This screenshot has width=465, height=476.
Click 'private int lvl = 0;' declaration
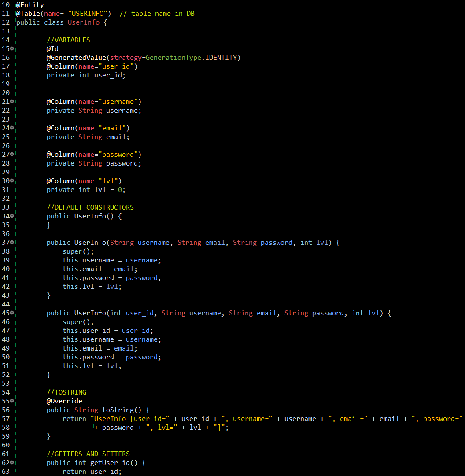tap(86, 190)
